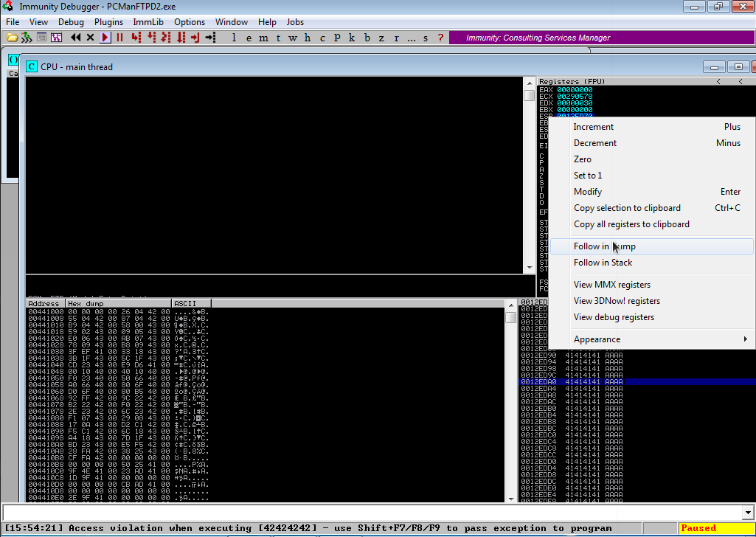The height and width of the screenshot is (537, 756).
Task: Click the grey window-list toolbar icon
Action: coord(42,38)
